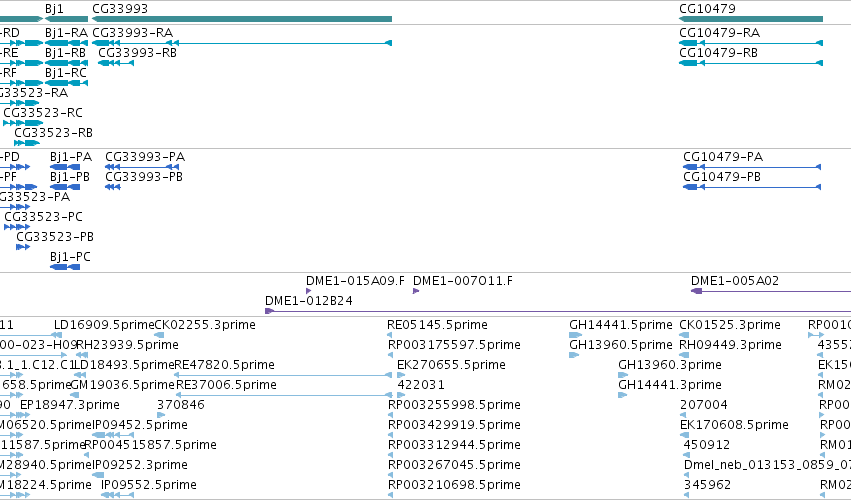Click the Bj1-RC transcript feature
The image size is (851, 500).
[66, 83]
